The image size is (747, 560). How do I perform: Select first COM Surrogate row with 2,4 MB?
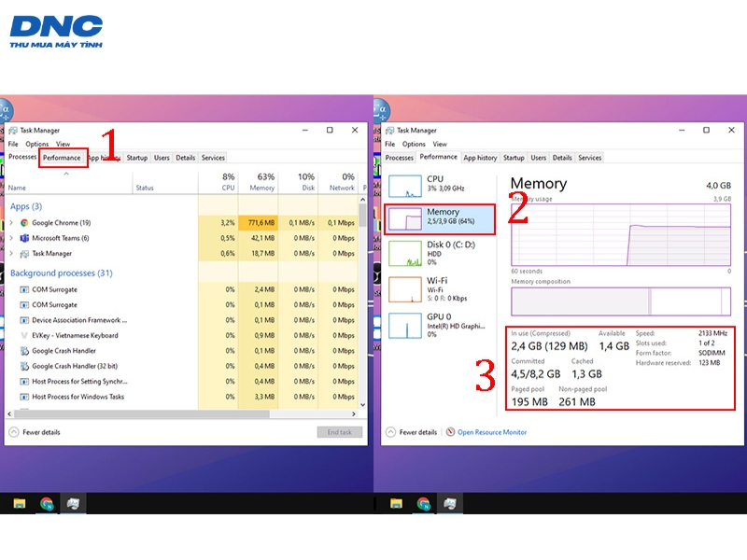click(181, 289)
